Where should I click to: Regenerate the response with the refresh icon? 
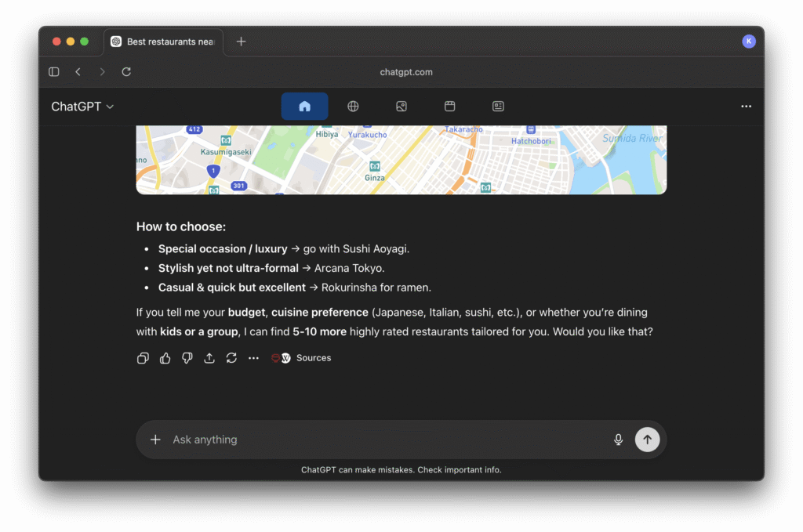231,358
